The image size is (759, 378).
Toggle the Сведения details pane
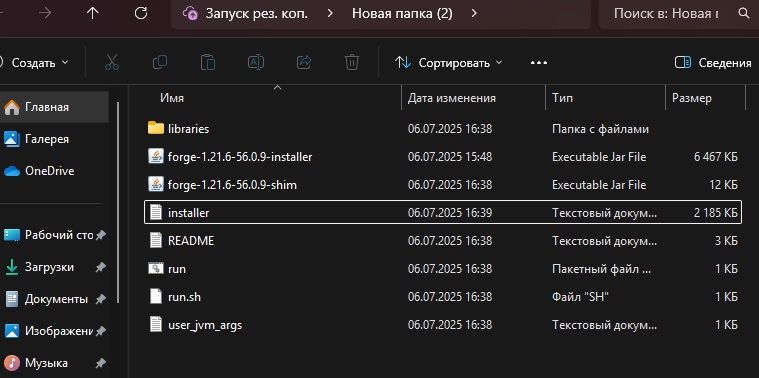(x=713, y=62)
